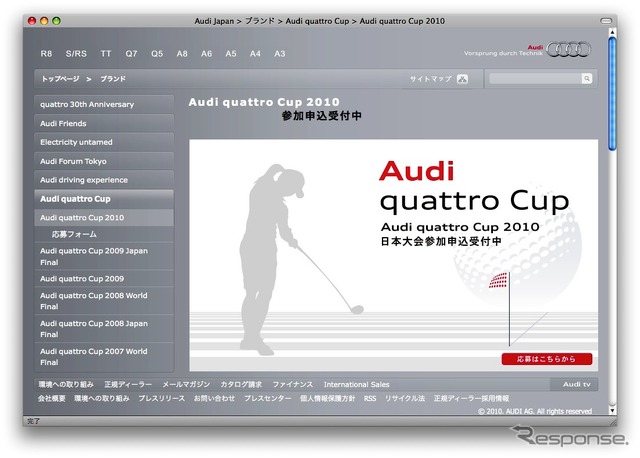Screen dimensions: 640x458
Task: Open the Q7 model menu
Action: pyautogui.click(x=131, y=53)
